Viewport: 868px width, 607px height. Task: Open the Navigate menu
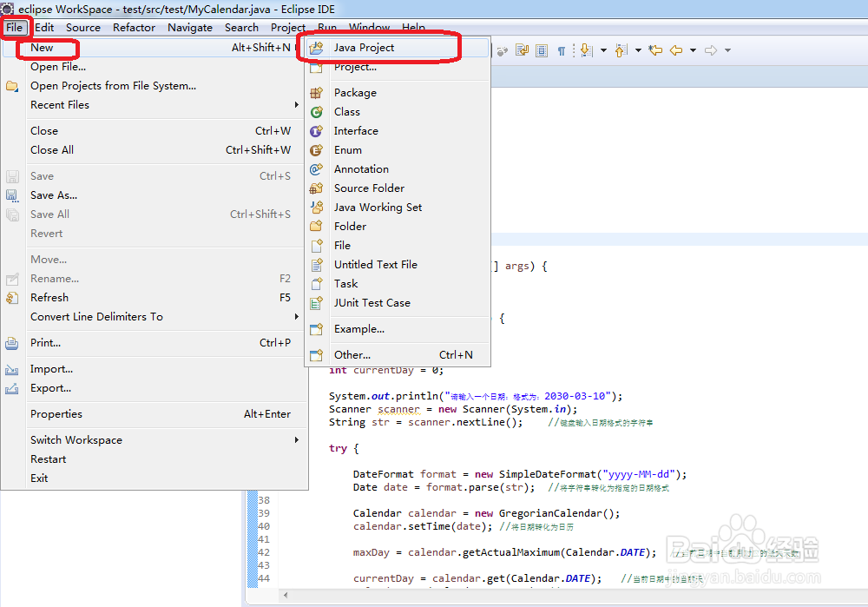(190, 28)
